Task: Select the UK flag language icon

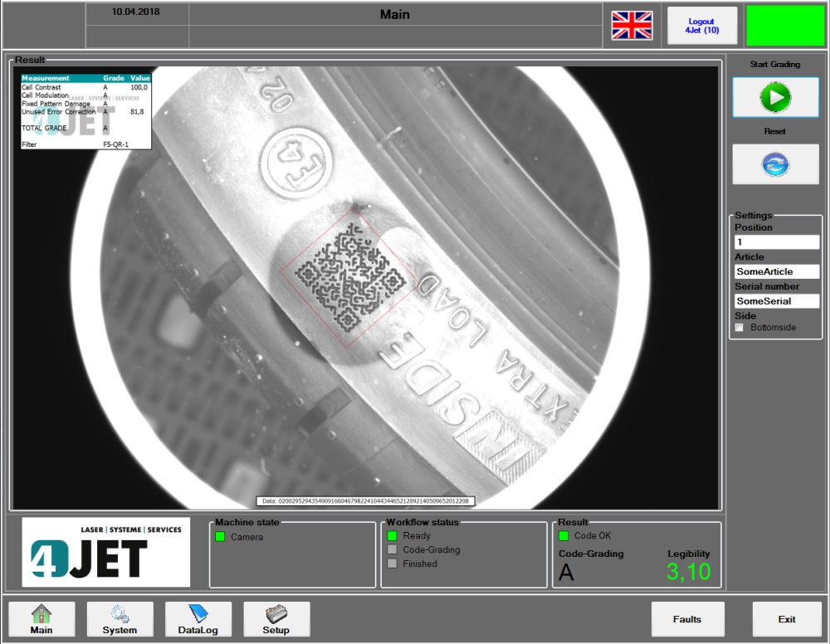Action: coord(632,26)
